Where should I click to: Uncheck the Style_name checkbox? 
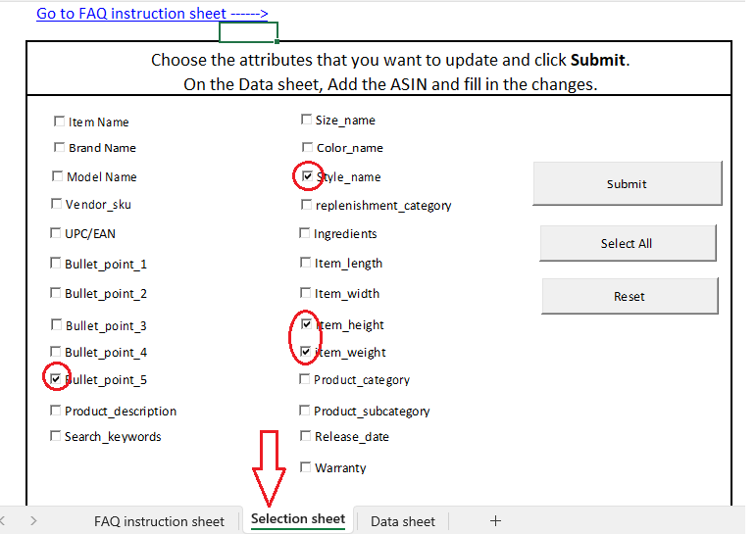click(x=307, y=176)
